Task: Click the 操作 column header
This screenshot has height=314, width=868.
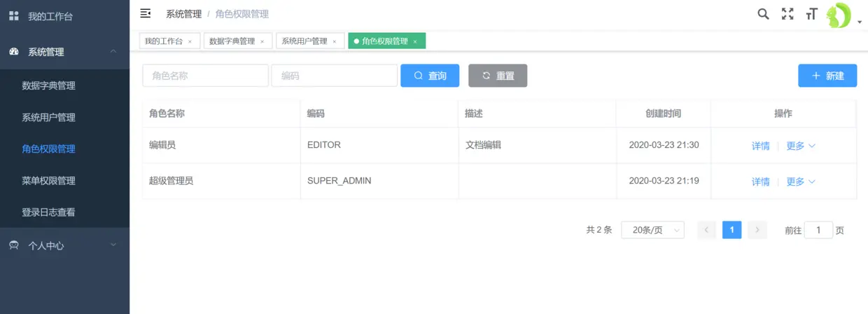Action: 783,114
